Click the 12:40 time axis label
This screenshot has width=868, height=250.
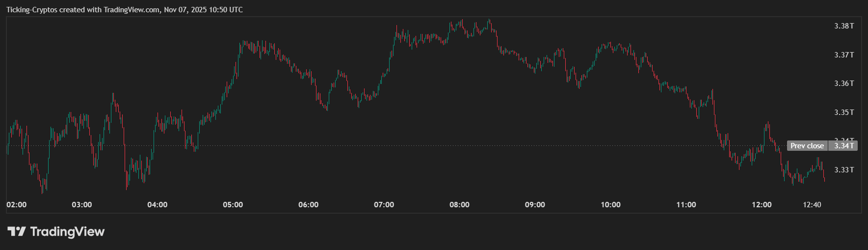[812, 205]
